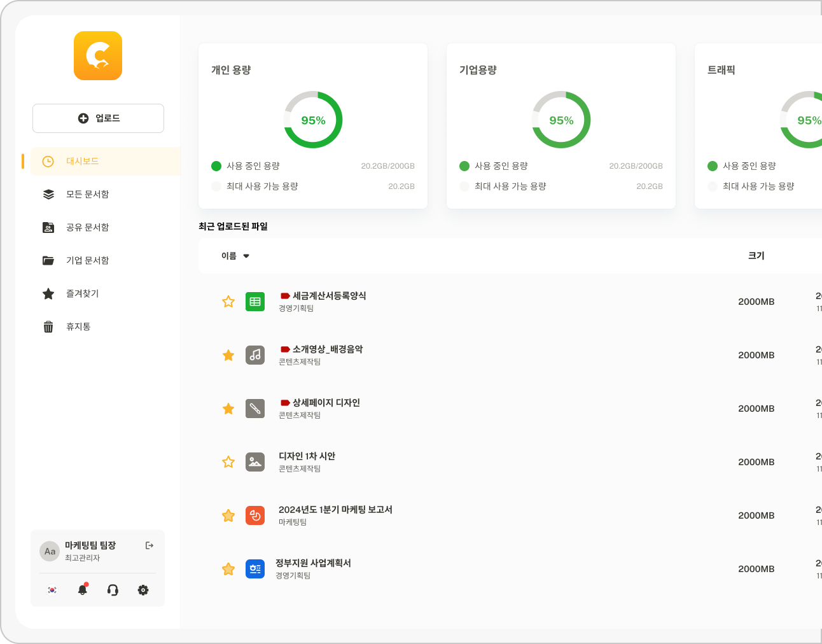
Task: Click green spreadsheet icon of 세금계산서등록양식
Action: click(x=255, y=302)
